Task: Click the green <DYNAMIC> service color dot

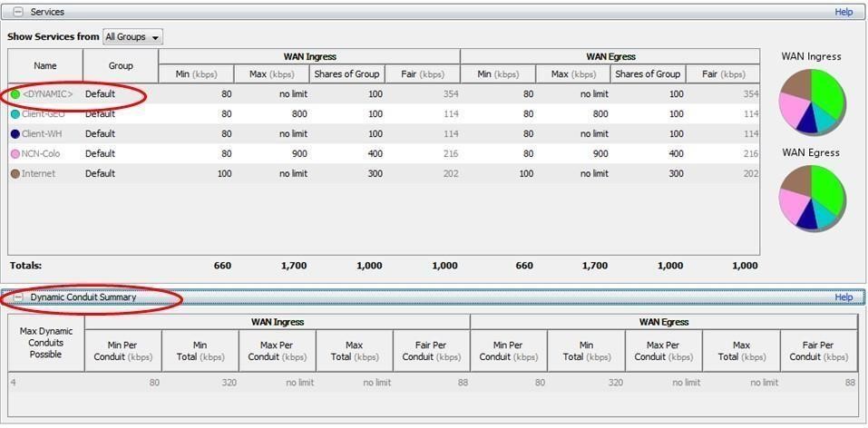Action: point(15,94)
